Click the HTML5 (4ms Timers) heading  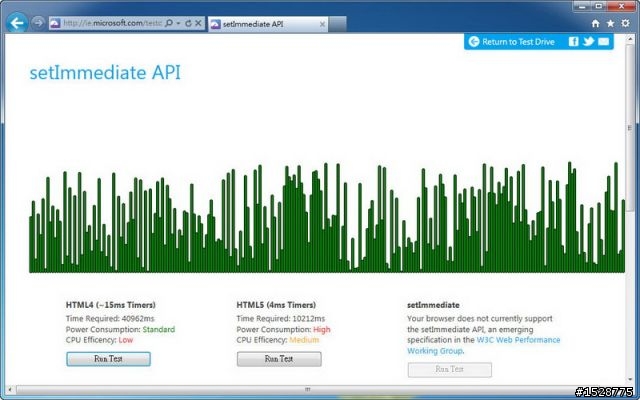coord(276,305)
